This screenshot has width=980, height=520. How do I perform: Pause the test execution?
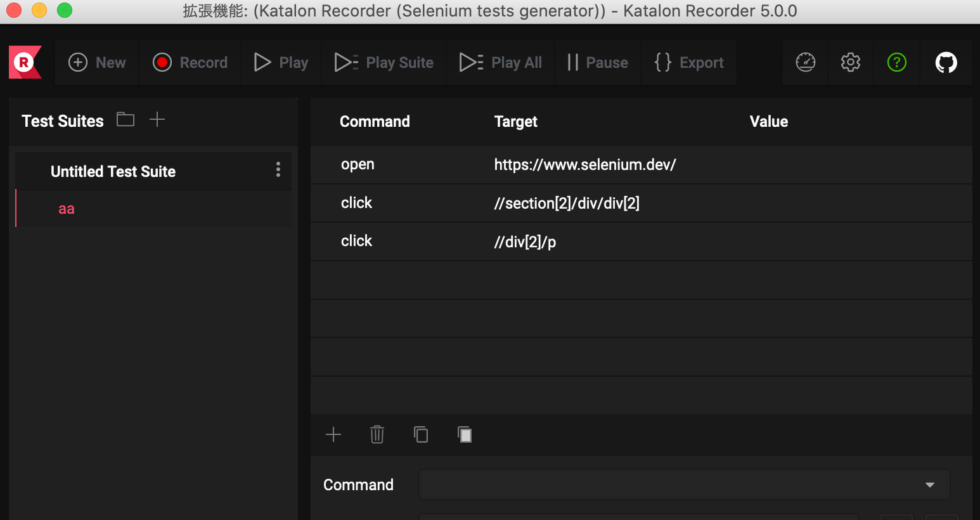click(598, 62)
